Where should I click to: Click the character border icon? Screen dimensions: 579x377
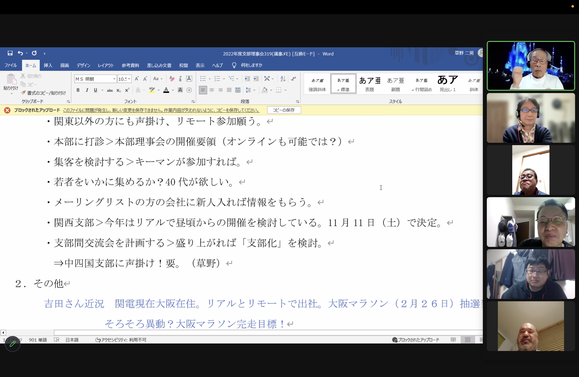click(189, 79)
